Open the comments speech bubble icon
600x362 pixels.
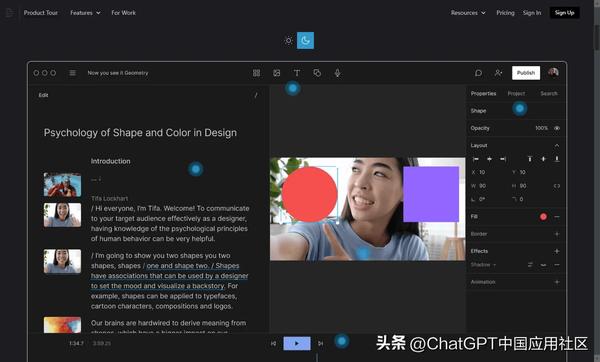(478, 73)
